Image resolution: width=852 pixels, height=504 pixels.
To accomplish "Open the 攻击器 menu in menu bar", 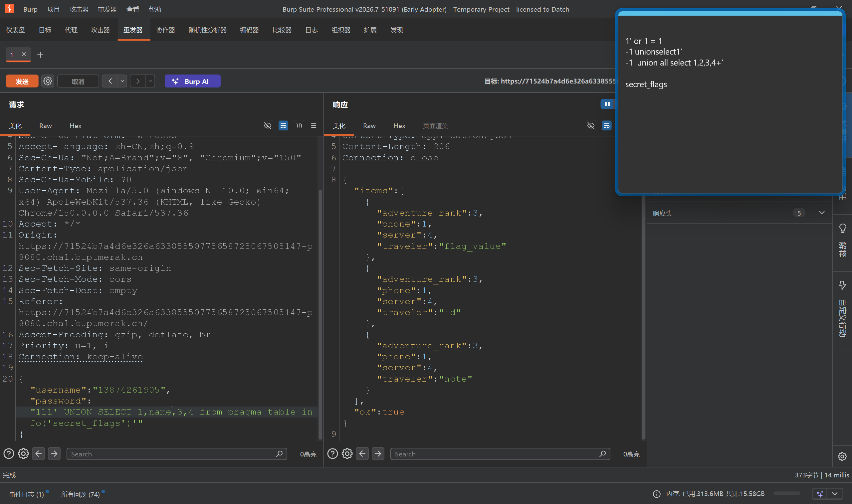I will pyautogui.click(x=79, y=9).
